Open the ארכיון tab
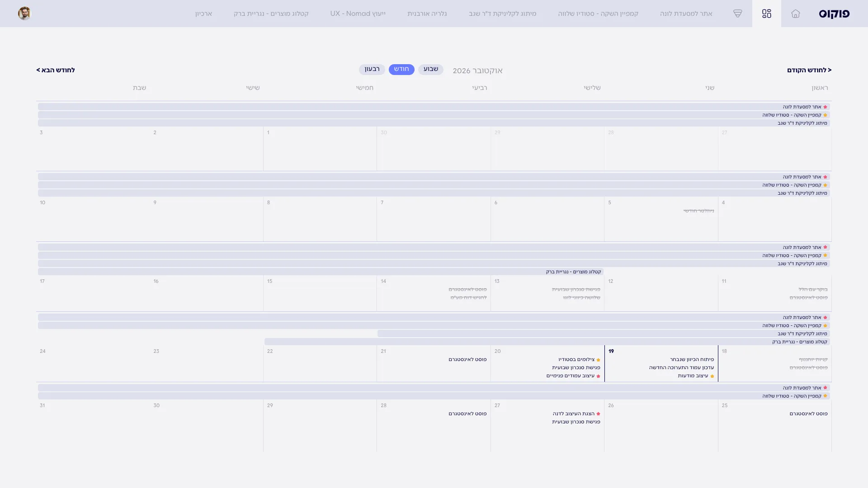 pyautogui.click(x=203, y=14)
